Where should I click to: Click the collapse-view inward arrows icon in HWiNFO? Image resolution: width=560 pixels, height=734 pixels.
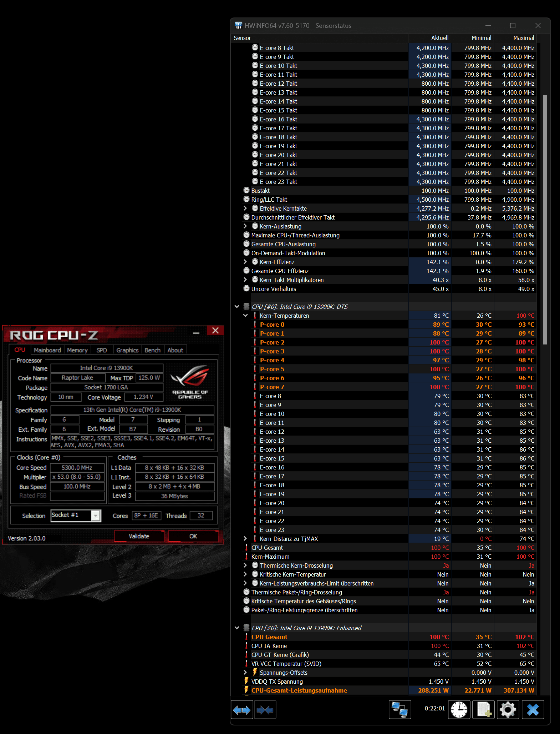tap(265, 710)
